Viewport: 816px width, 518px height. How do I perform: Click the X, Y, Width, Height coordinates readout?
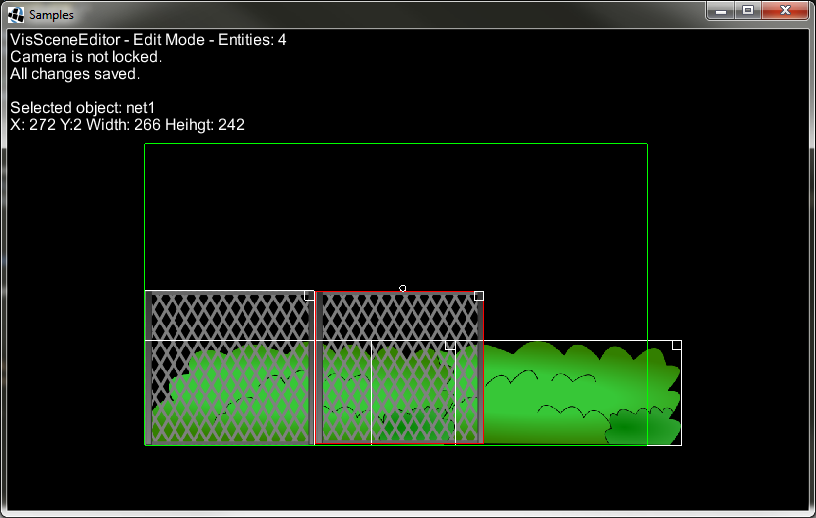[127, 125]
